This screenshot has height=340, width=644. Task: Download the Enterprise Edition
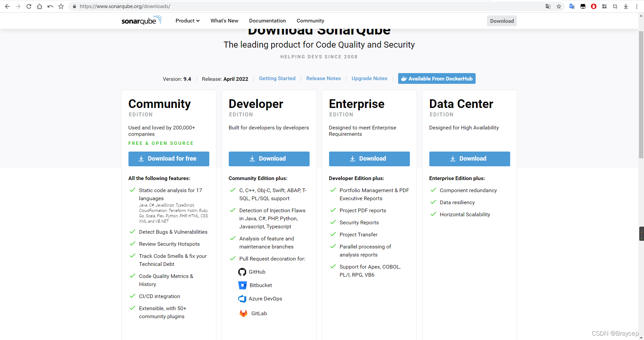(x=369, y=159)
